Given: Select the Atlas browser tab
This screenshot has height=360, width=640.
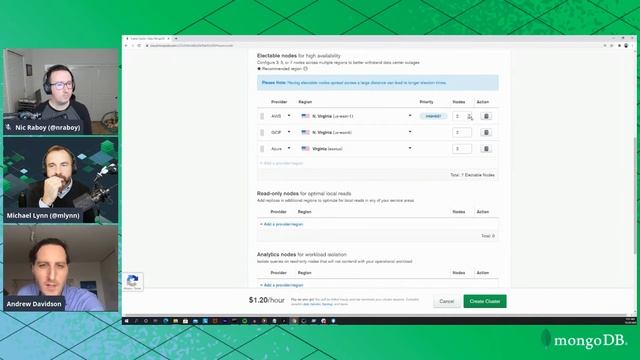Looking at the screenshot, I should 148,39.
